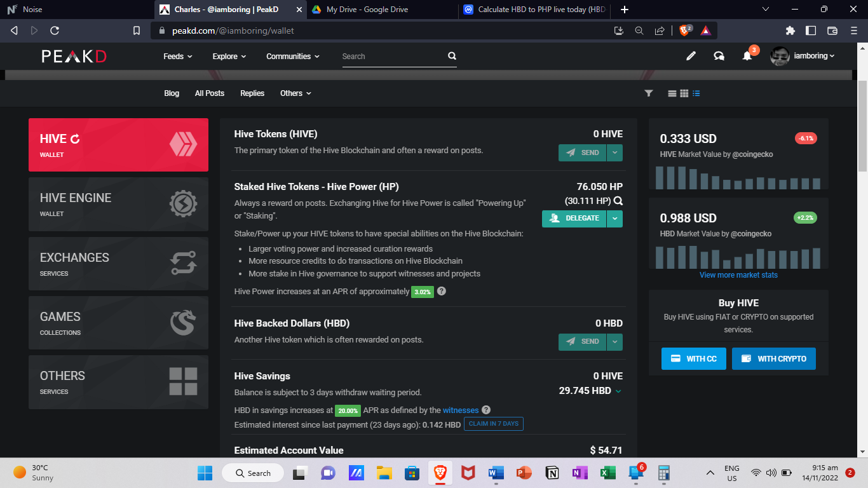
Task: Open the chat messages icon
Action: pyautogui.click(x=719, y=56)
